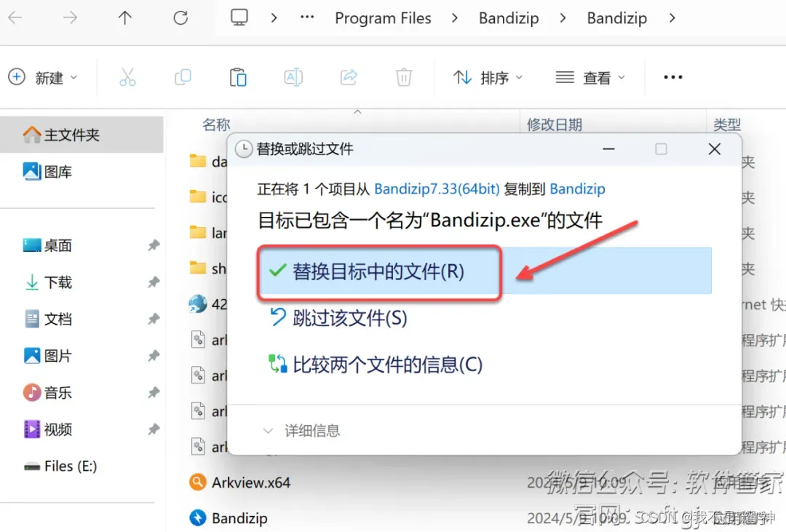
Task: Minimize the 替换或跳过文件 dialog
Action: pos(608,149)
